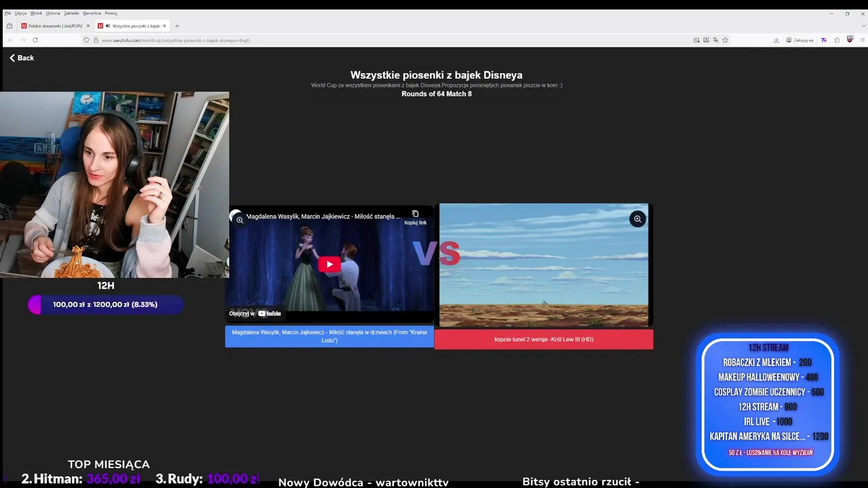Open the Narzędzia menu

click(92, 13)
